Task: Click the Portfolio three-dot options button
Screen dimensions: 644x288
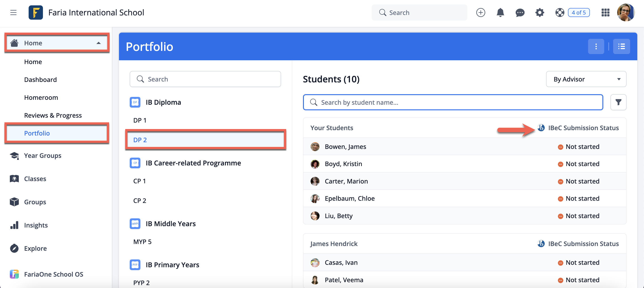Action: click(596, 46)
